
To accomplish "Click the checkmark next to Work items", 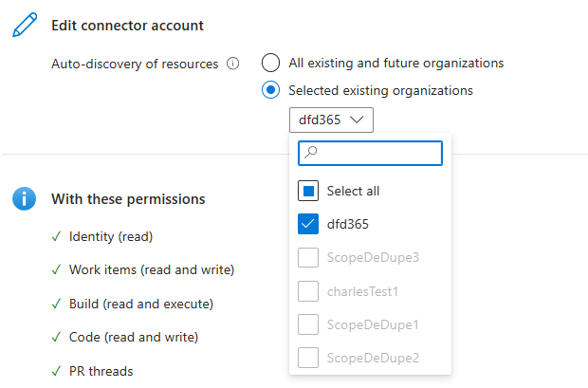I will 56,269.
